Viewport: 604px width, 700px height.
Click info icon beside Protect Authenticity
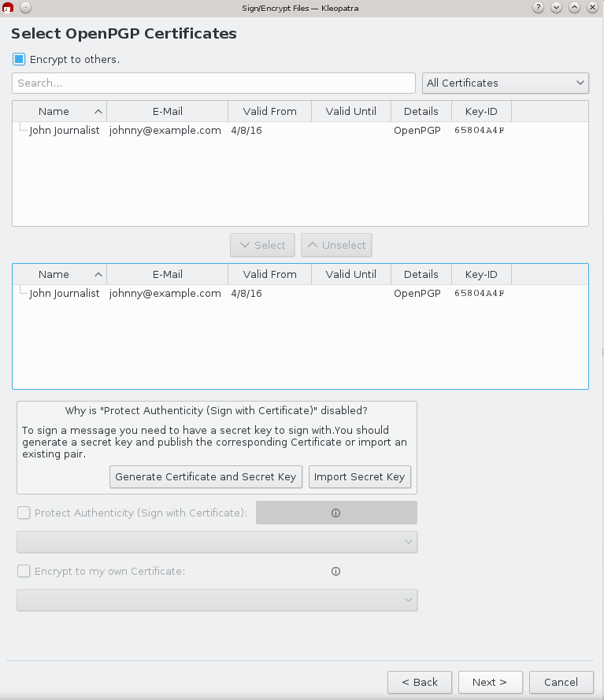click(335, 513)
